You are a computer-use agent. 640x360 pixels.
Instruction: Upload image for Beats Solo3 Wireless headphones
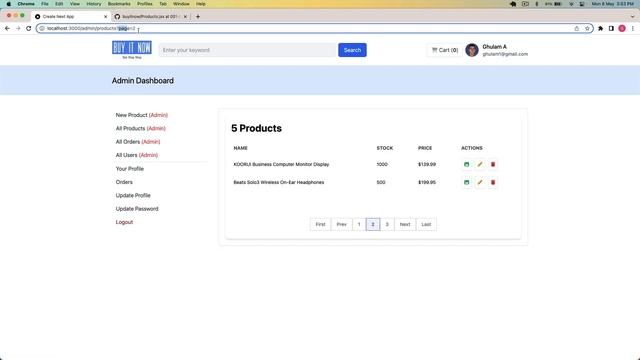tap(467, 182)
